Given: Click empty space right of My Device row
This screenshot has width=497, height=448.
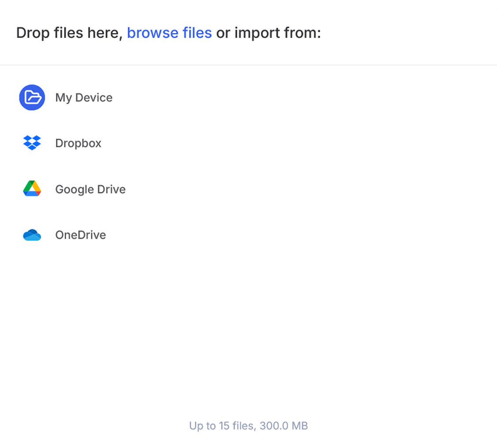Looking at the screenshot, I should click(x=309, y=98).
